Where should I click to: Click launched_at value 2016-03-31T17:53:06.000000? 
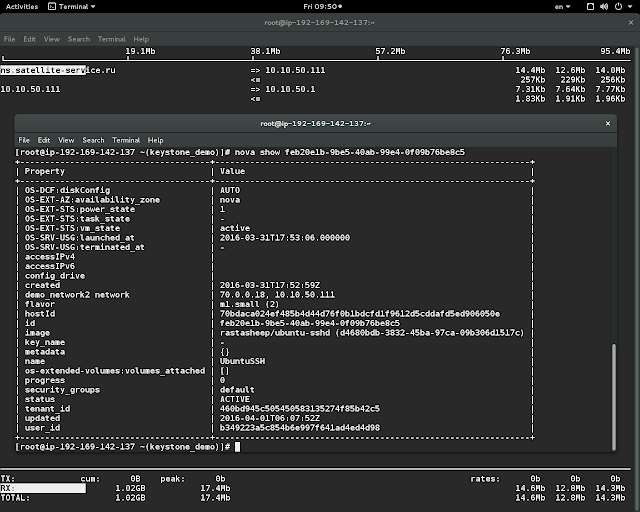(284, 238)
